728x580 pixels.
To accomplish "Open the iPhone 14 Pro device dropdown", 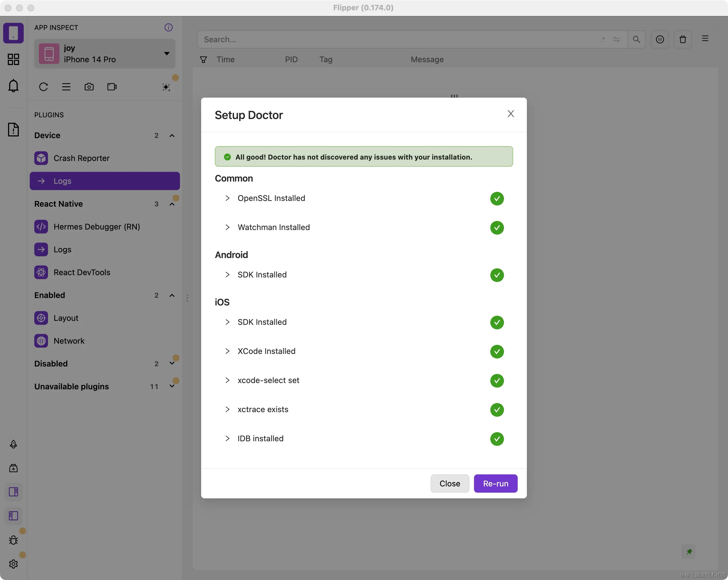I will pos(105,54).
